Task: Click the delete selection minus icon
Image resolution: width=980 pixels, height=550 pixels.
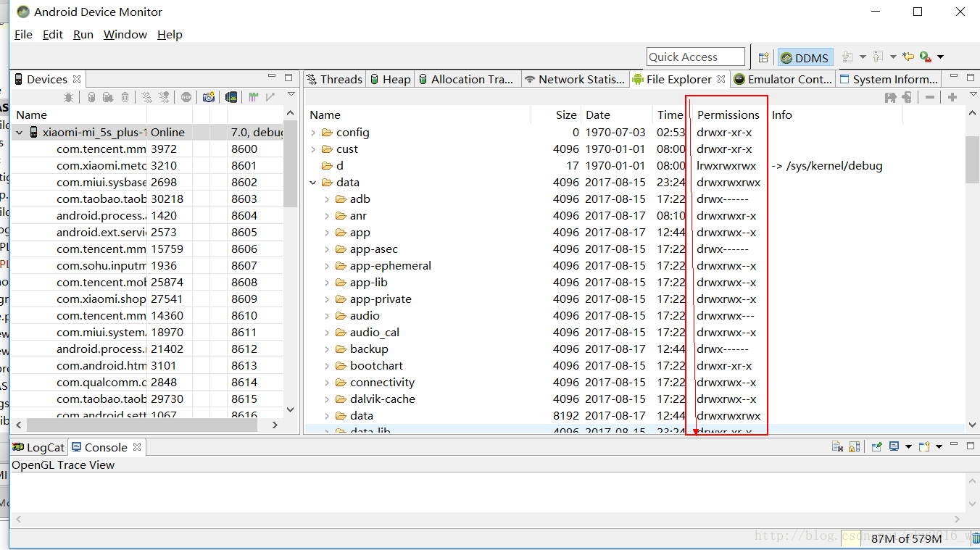Action: pyautogui.click(x=930, y=97)
